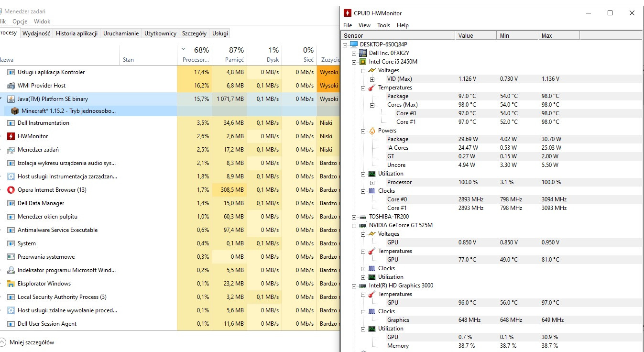Open the Help menu in HWMonitor
The image size is (644, 352).
[x=403, y=25]
